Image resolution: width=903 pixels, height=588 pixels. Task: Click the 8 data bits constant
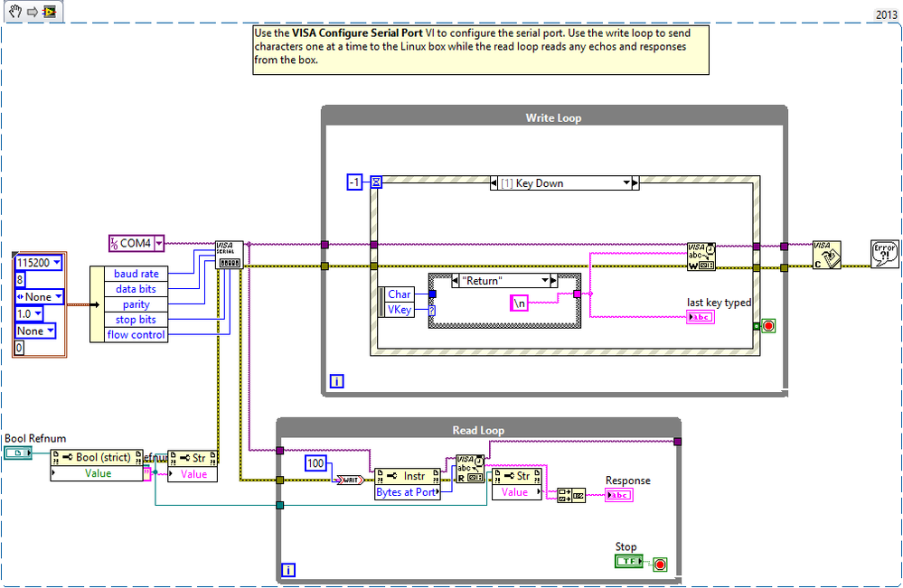[20, 280]
